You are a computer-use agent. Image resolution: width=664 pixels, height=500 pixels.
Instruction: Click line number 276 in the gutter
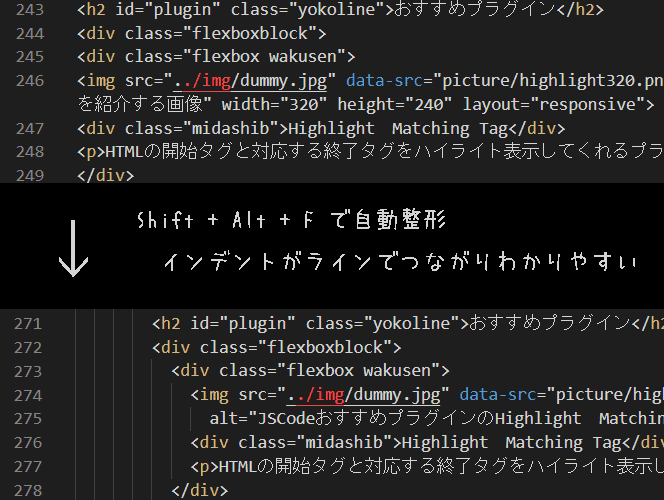point(28,443)
